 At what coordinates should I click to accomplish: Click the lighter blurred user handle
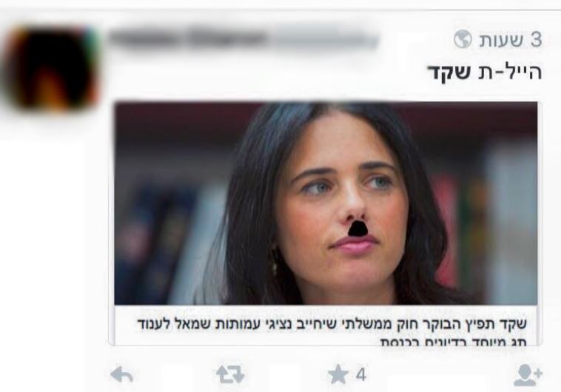point(324,39)
